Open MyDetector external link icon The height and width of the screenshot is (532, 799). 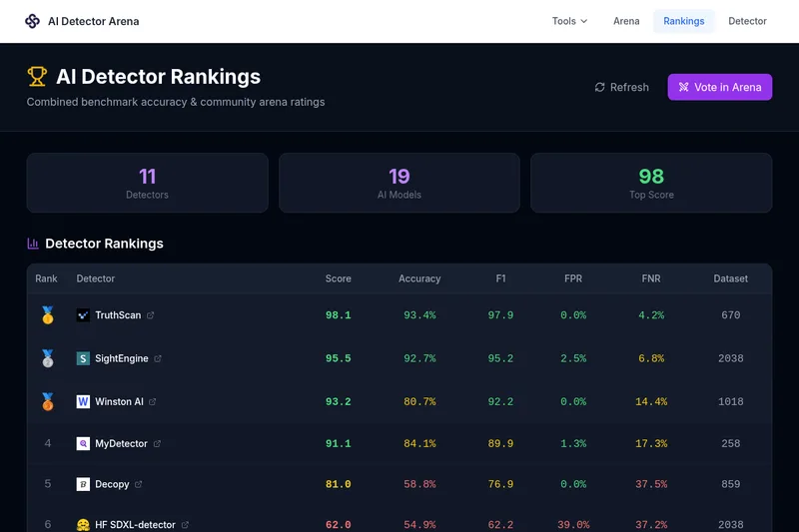pyautogui.click(x=157, y=443)
